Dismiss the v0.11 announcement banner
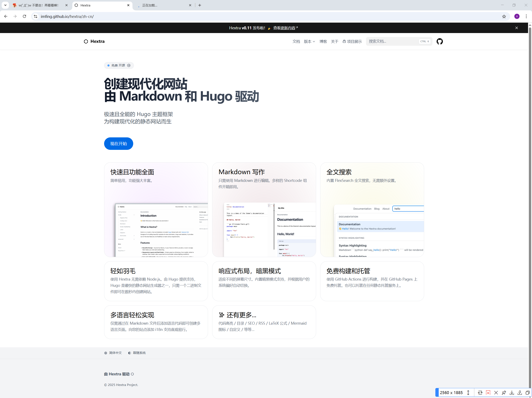The width and height of the screenshot is (532, 398). pyautogui.click(x=516, y=28)
